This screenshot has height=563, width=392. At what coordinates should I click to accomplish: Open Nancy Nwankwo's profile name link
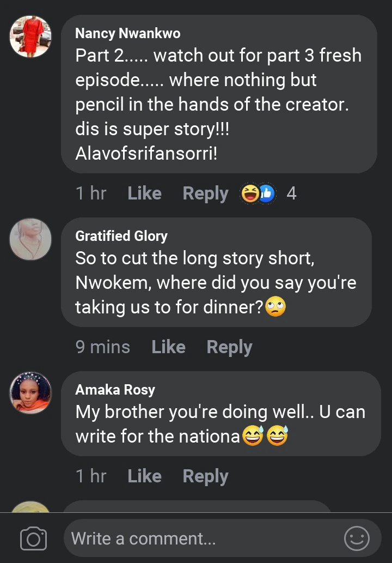tap(127, 33)
